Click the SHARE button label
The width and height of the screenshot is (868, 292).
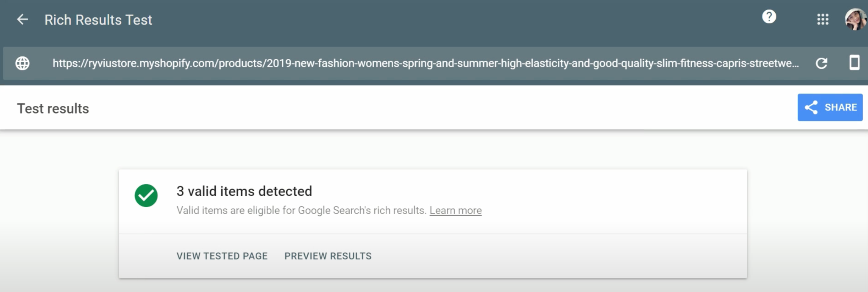pos(841,108)
